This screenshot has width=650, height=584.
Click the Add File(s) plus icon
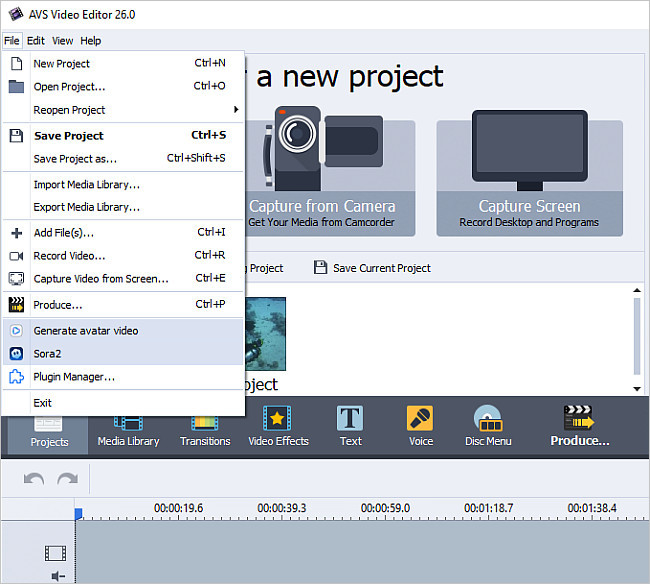[x=17, y=233]
